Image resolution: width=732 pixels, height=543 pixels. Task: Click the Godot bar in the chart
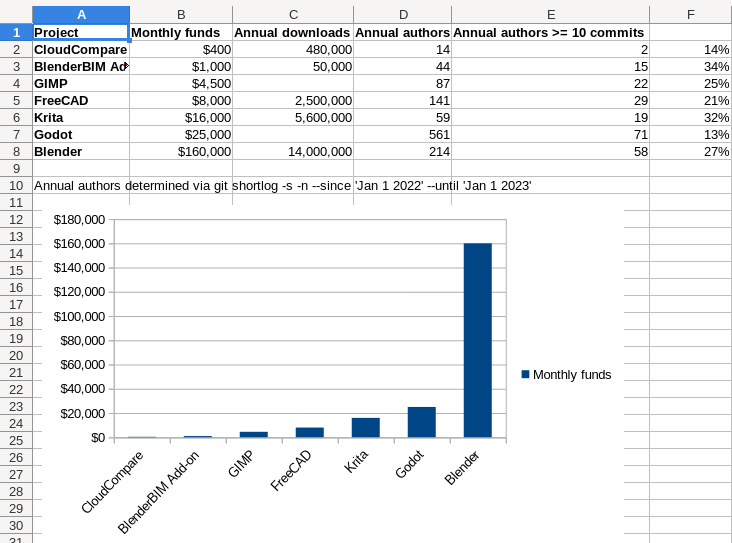(x=422, y=422)
